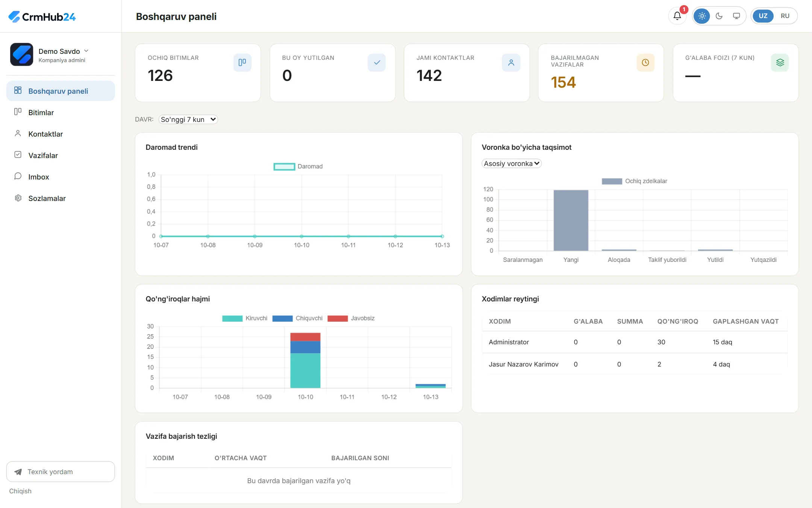Click the Chiqish logout link
Screen dimensions: 812x508
tap(20, 491)
